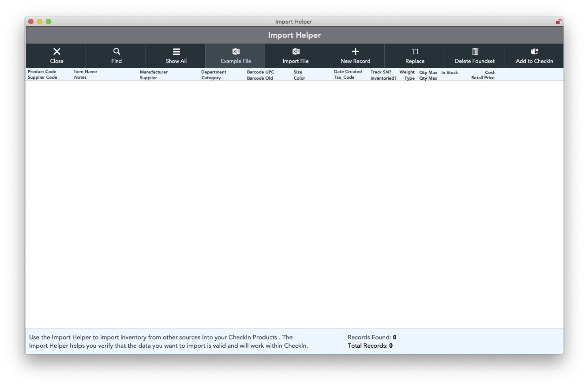
Task: Add a New Record with plus icon
Action: pos(355,51)
